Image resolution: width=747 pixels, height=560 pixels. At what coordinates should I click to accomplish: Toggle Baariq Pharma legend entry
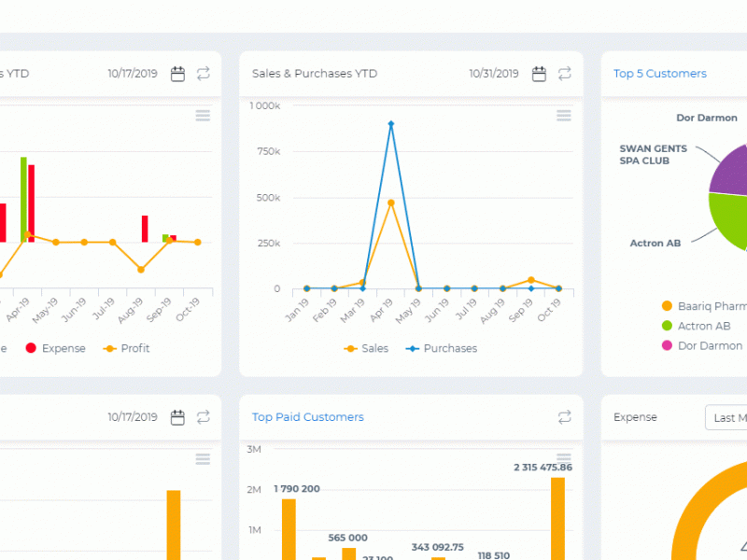click(x=704, y=306)
